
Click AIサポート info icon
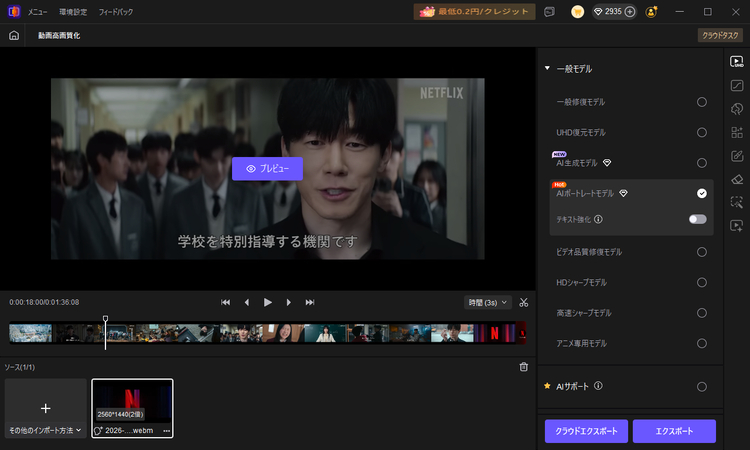598,385
